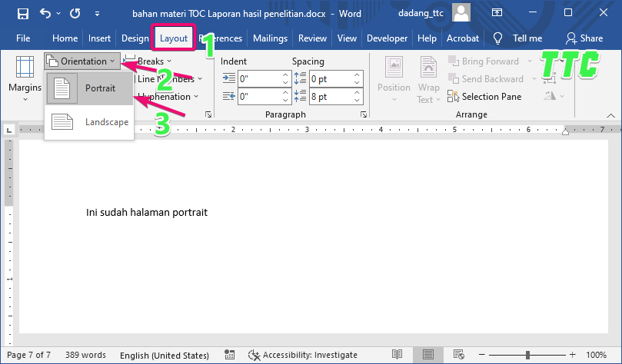Screen dimensions: 622x364
Task: Select Print Layout view button
Action: 427,355
